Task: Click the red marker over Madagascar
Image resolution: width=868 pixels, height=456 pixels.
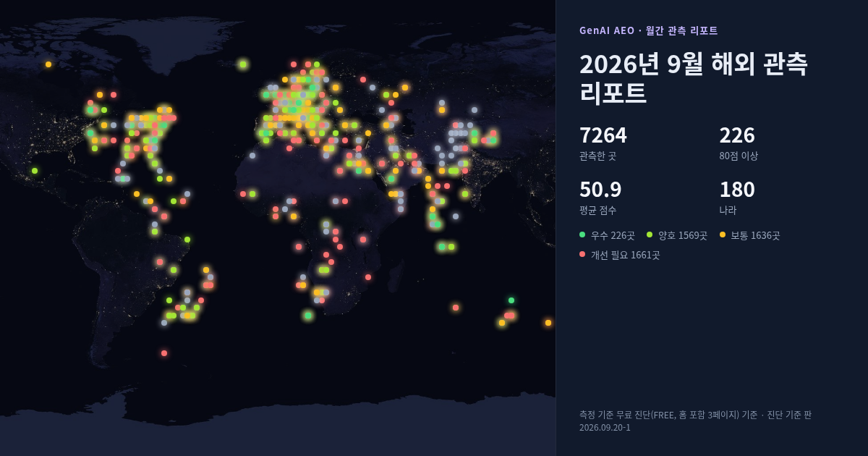Action: pyautogui.click(x=368, y=277)
